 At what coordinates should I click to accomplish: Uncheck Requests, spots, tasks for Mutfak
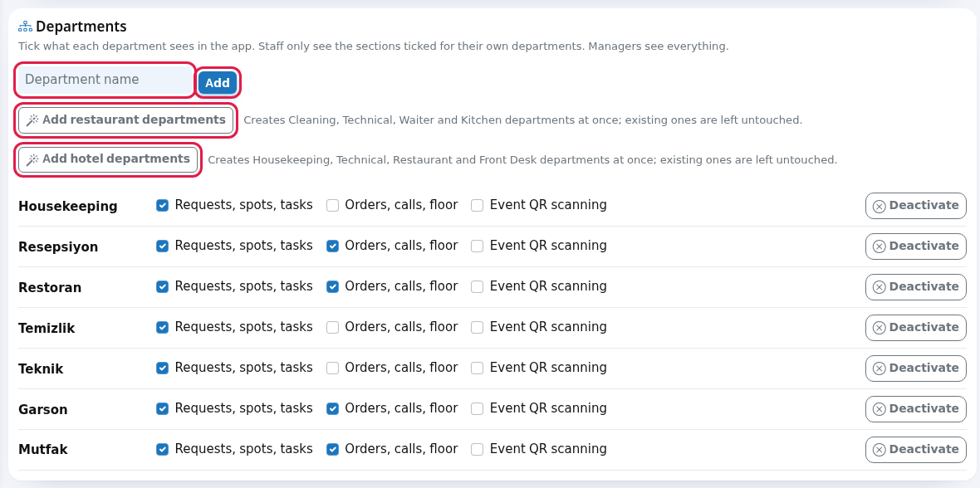163,449
